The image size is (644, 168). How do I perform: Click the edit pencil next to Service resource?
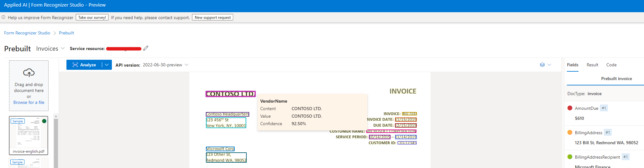coord(146,48)
